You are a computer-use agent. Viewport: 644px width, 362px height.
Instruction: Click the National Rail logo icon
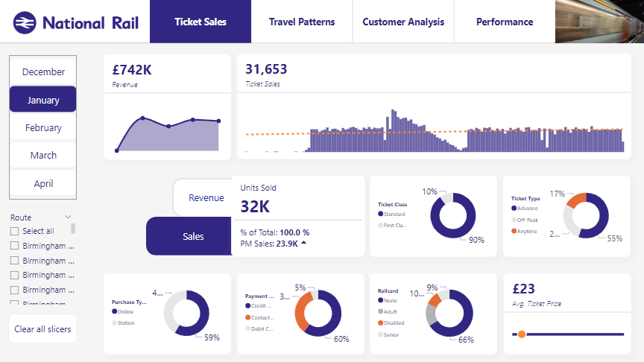[x=25, y=22]
